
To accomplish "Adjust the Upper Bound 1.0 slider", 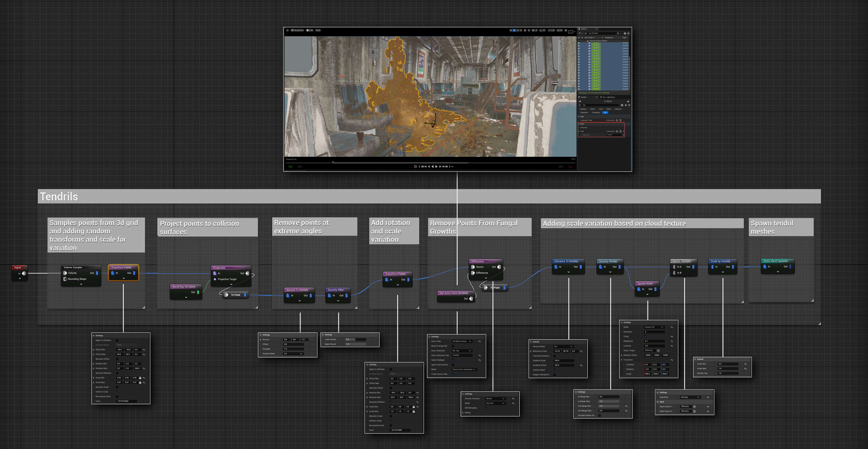I will tap(356, 344).
